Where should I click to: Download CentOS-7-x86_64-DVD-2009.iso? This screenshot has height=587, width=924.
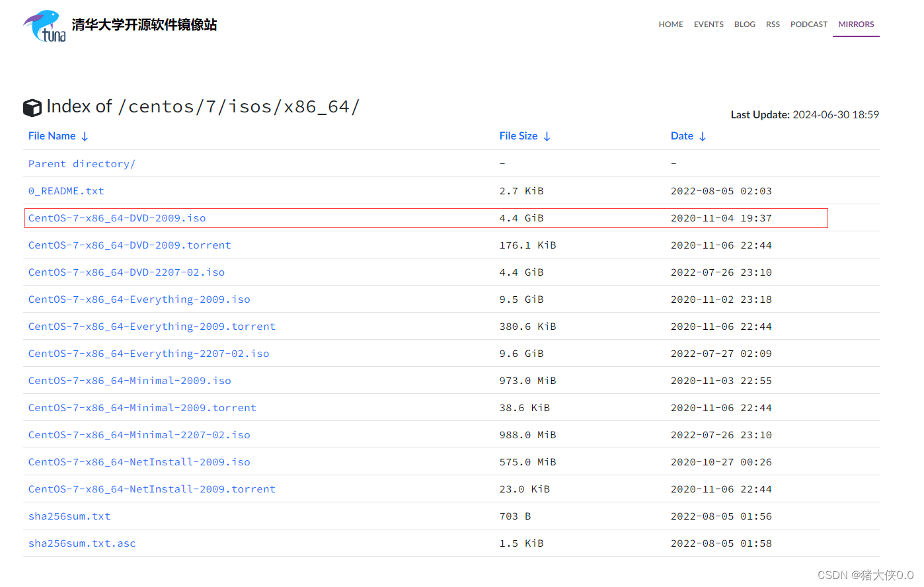(117, 218)
